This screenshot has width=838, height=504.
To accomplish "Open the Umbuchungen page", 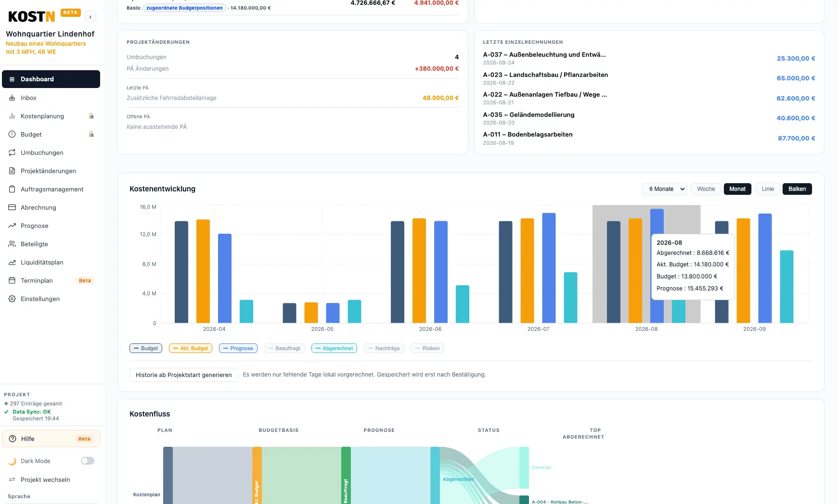I will tap(51, 152).
